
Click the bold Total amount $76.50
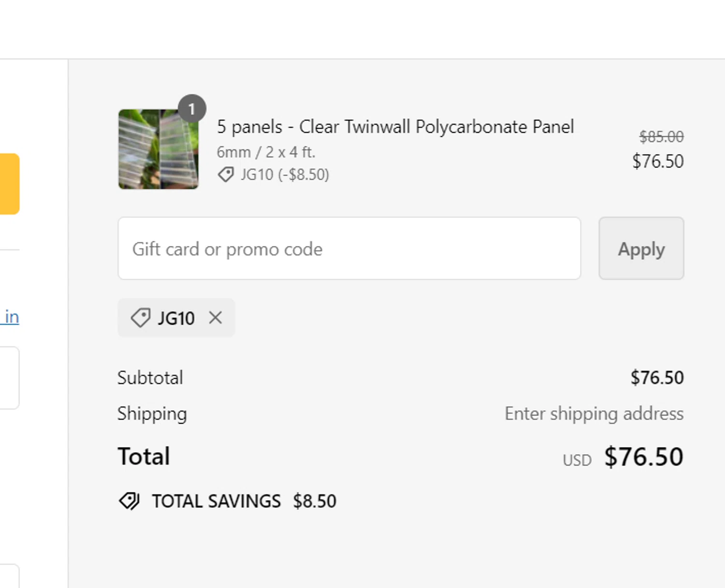coord(643,457)
